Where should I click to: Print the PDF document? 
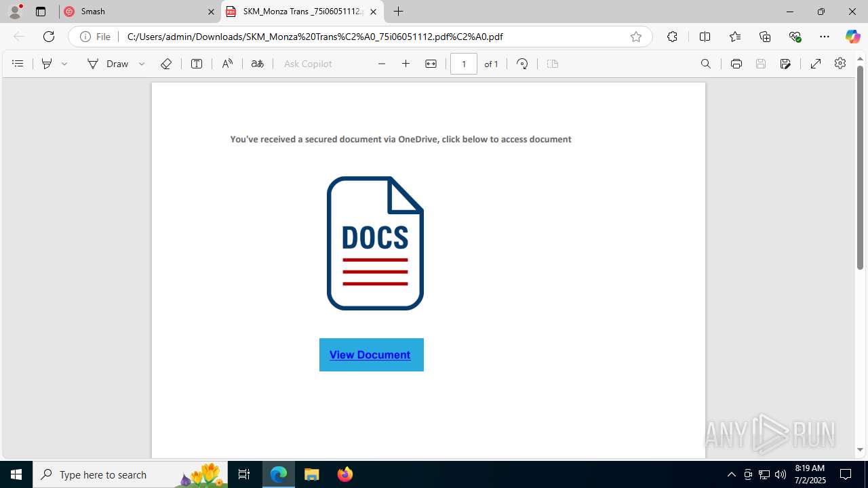click(x=736, y=64)
